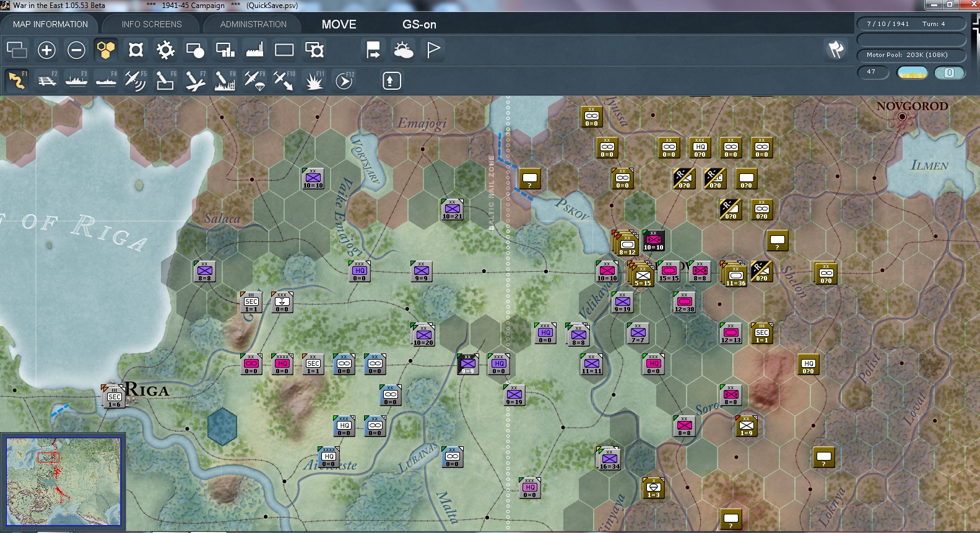
Task: Select the F5 air recon icon
Action: click(x=136, y=80)
